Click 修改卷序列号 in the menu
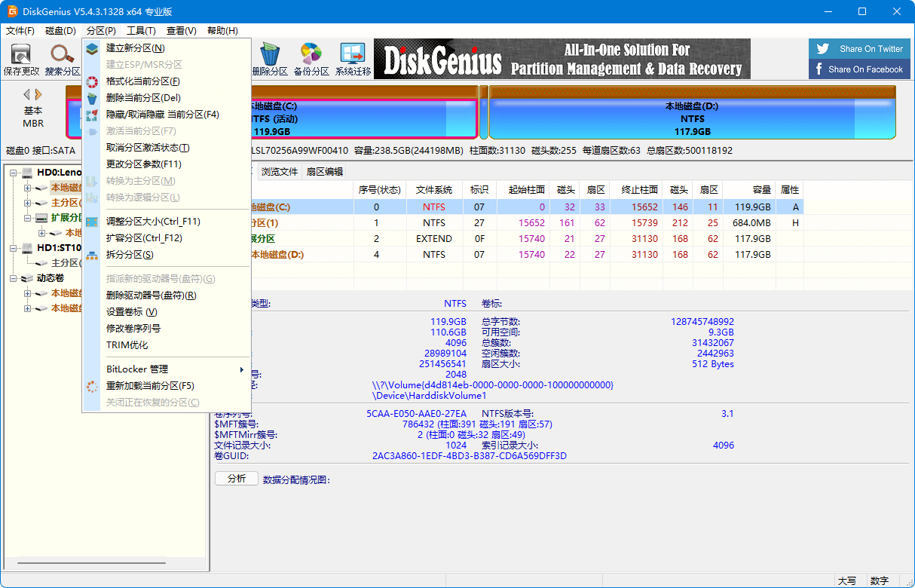 167,329
